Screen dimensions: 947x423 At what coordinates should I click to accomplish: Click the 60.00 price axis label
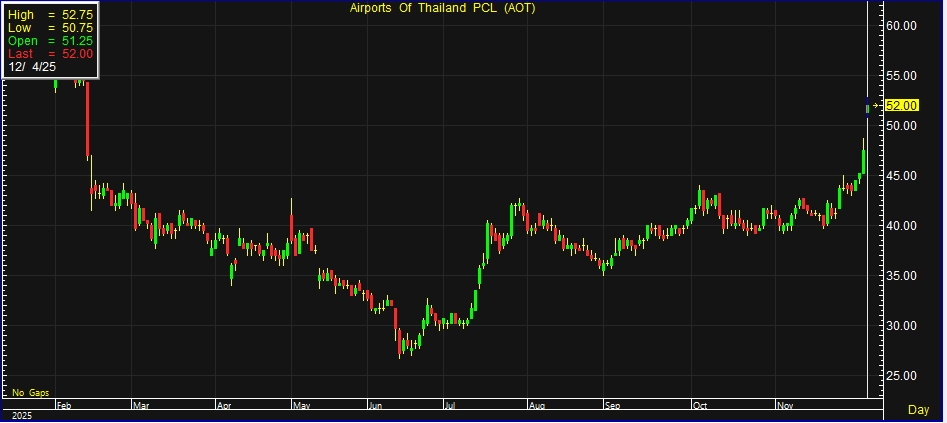[903, 26]
